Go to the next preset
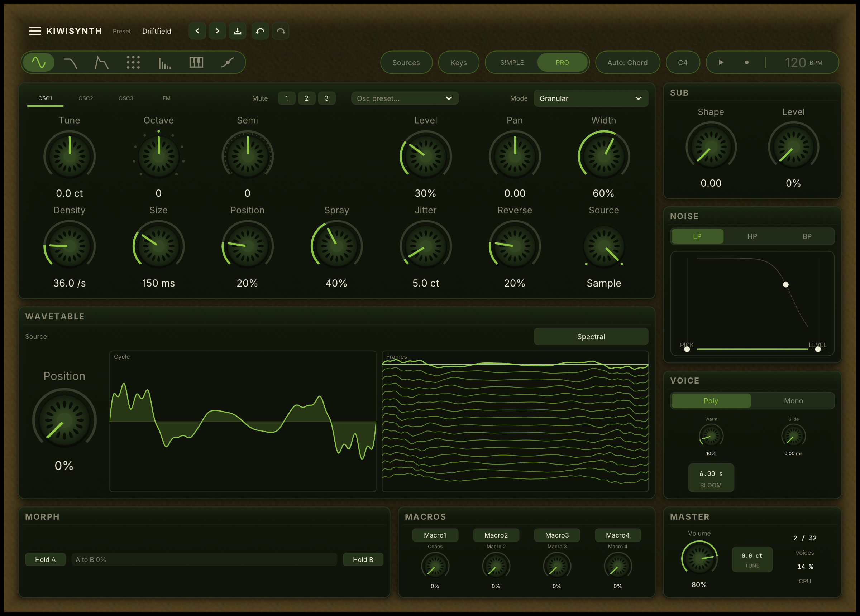 pyautogui.click(x=218, y=31)
